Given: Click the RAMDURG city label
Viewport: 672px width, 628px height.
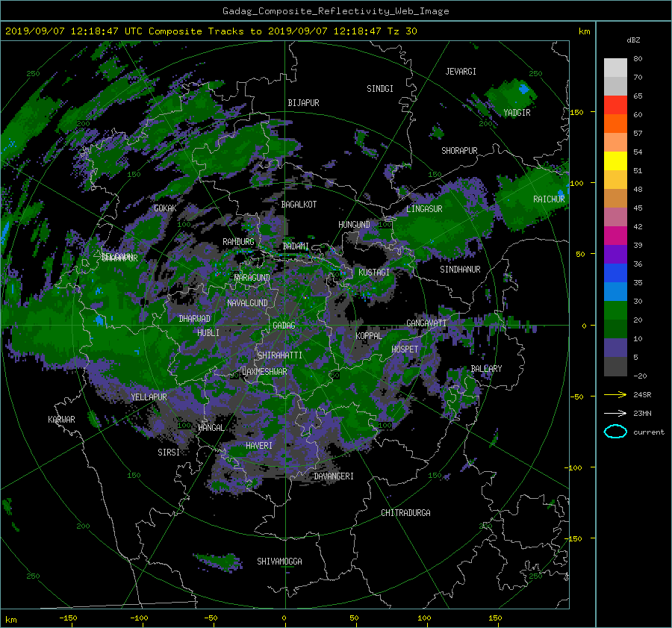Looking at the screenshot, I should click(238, 242).
